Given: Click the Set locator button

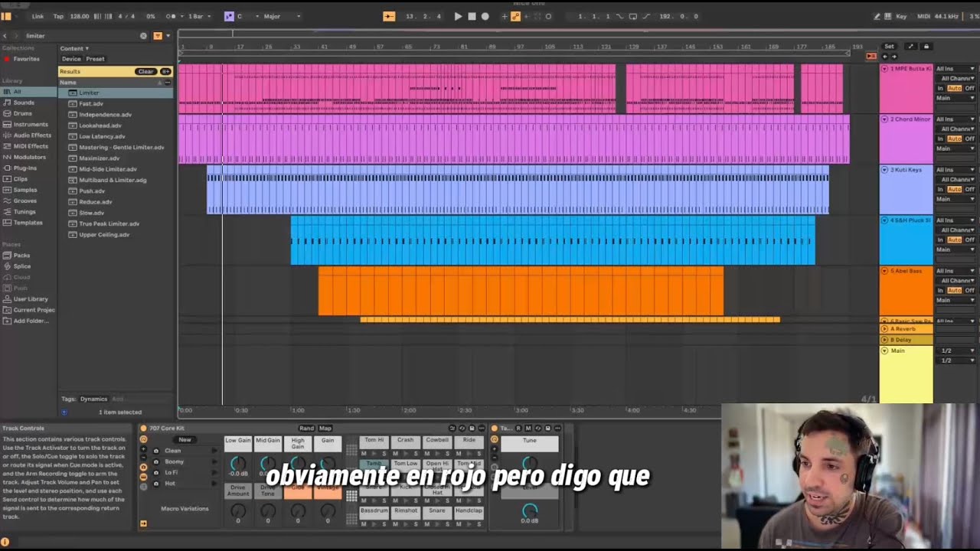Looking at the screenshot, I should point(889,46).
